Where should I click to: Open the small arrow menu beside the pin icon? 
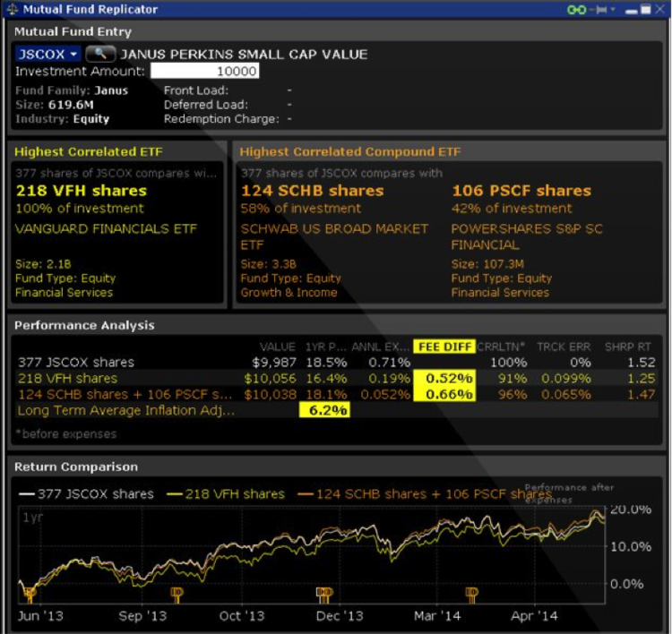[x=613, y=9]
